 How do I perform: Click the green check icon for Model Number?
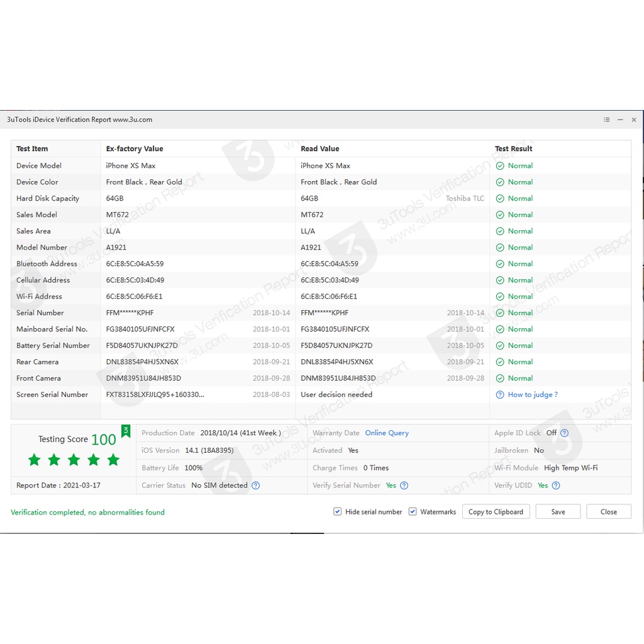[x=500, y=248]
